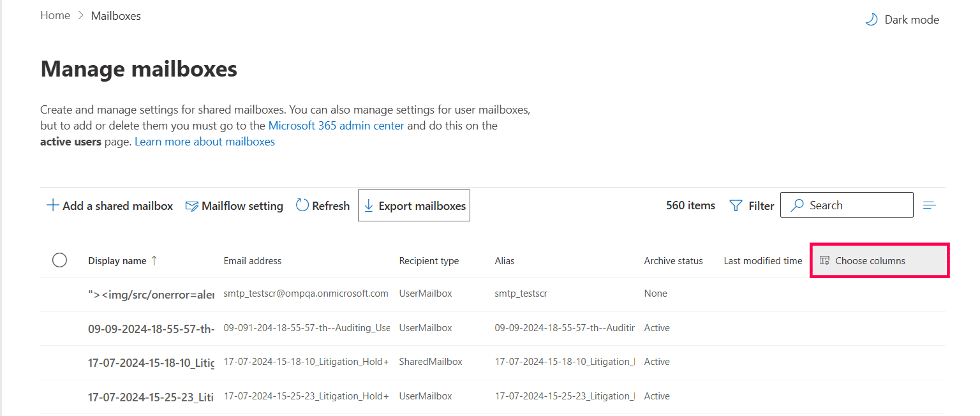The height and width of the screenshot is (416, 980).
Task: Open the Microsoft 365 admin center link
Action: pyautogui.click(x=336, y=126)
